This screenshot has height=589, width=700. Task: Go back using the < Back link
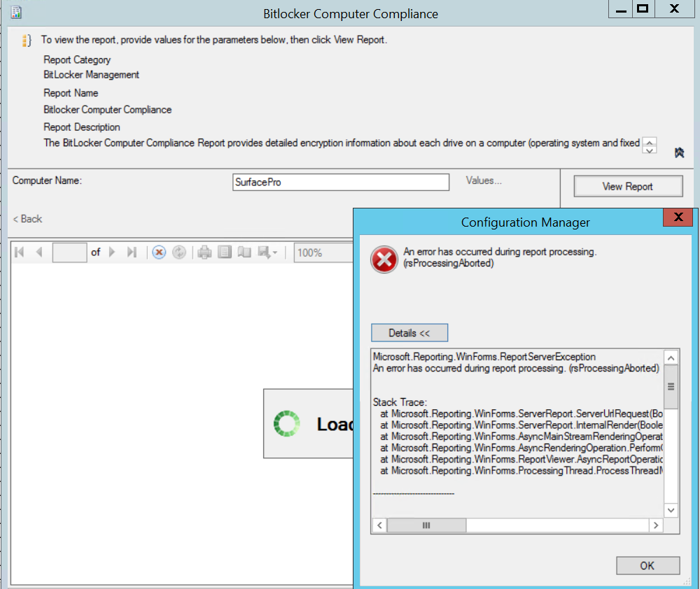coord(27,219)
